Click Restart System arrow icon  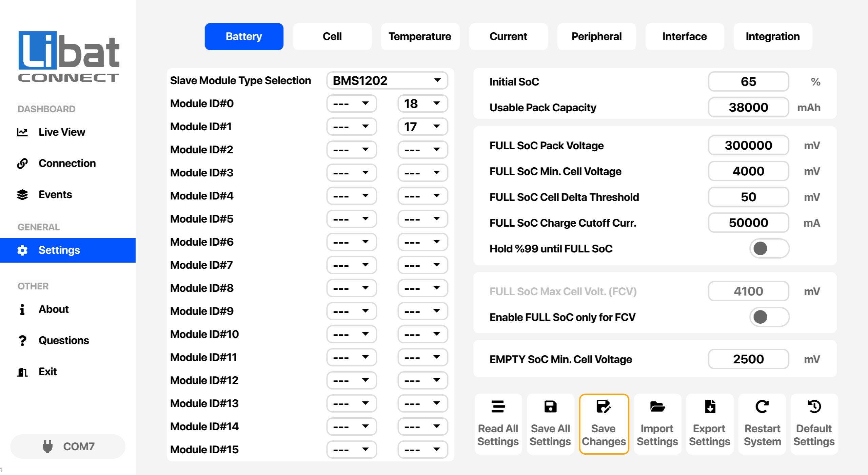tap(762, 406)
